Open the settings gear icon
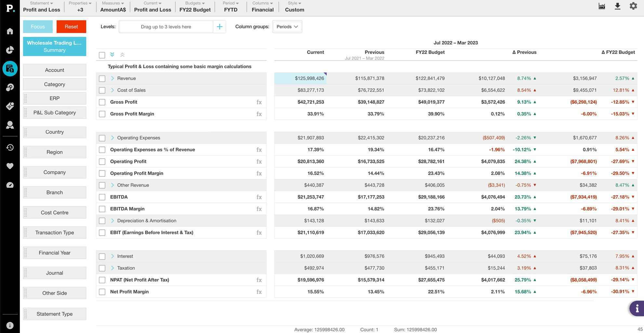 (633, 6)
